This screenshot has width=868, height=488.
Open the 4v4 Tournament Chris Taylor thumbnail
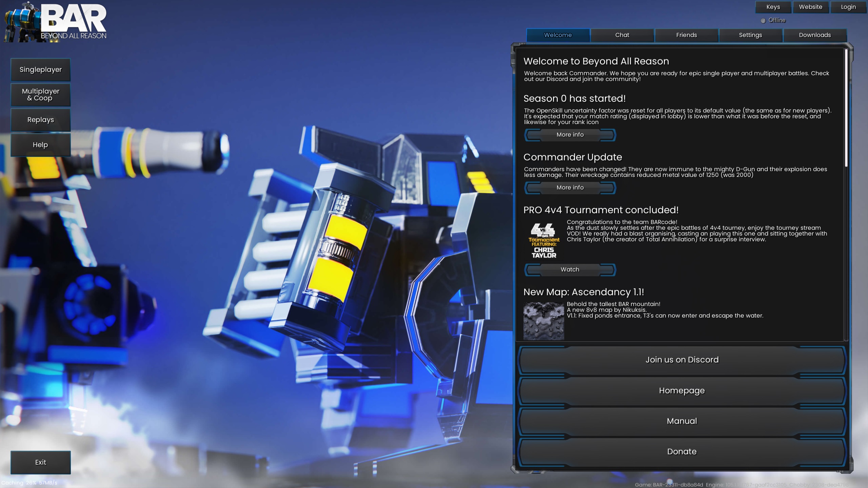(544, 241)
